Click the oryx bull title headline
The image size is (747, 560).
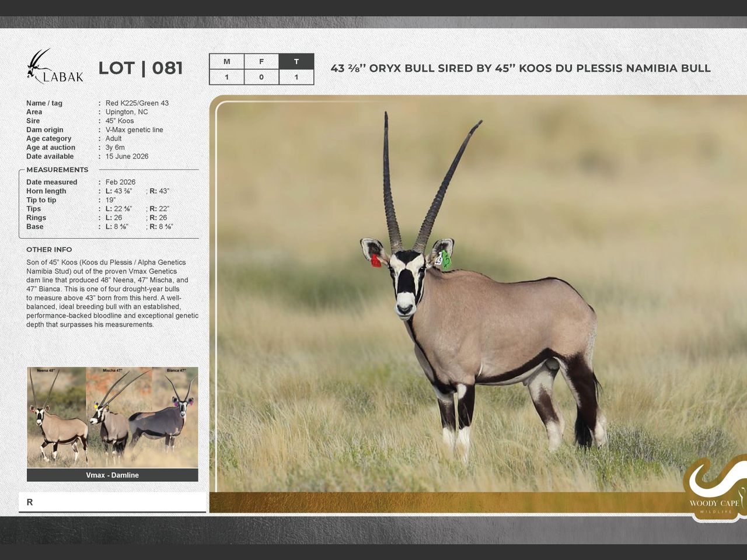pos(520,68)
